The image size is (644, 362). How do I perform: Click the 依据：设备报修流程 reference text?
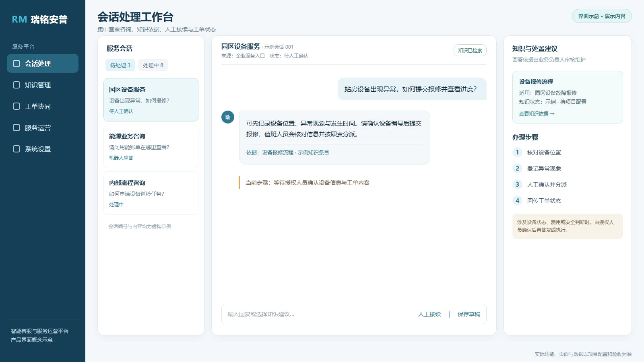288,152
